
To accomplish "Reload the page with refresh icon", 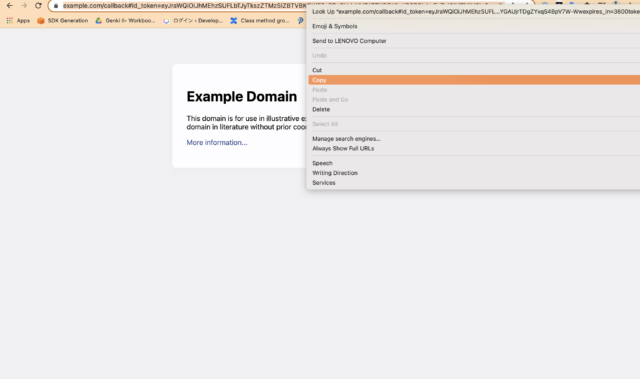I will point(38,6).
